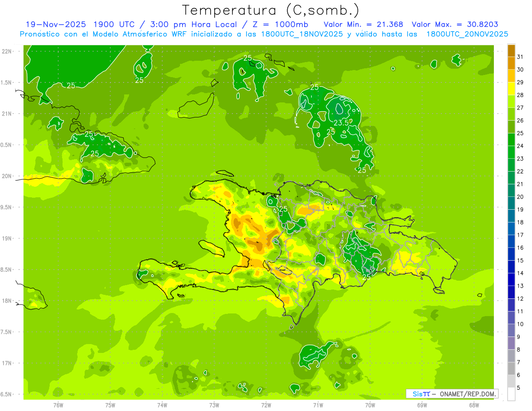This screenshot has width=532, height=411.
Task: Click the "21N" latitude axis label
Action: (x=7, y=114)
